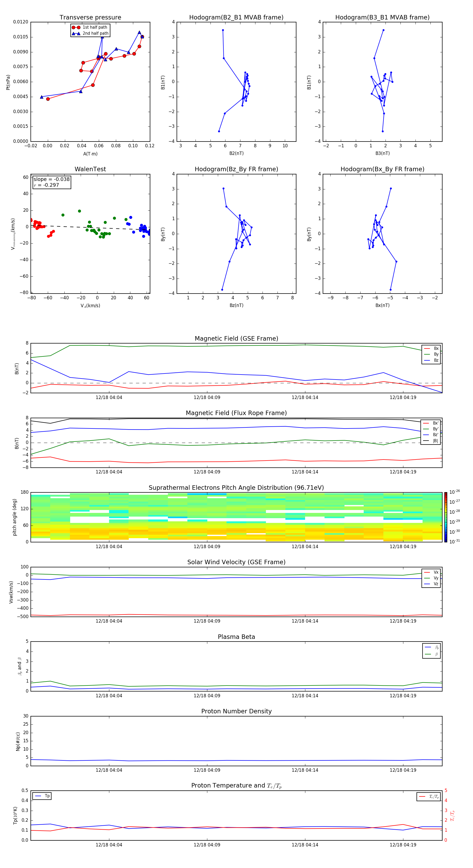Click the "B2(nT)" axis label

tap(236, 153)
